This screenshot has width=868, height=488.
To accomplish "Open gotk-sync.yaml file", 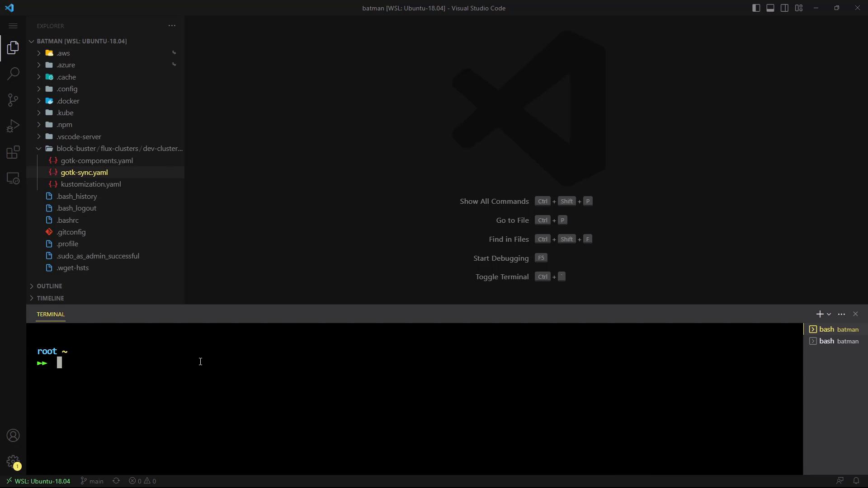I will tap(105, 172).
